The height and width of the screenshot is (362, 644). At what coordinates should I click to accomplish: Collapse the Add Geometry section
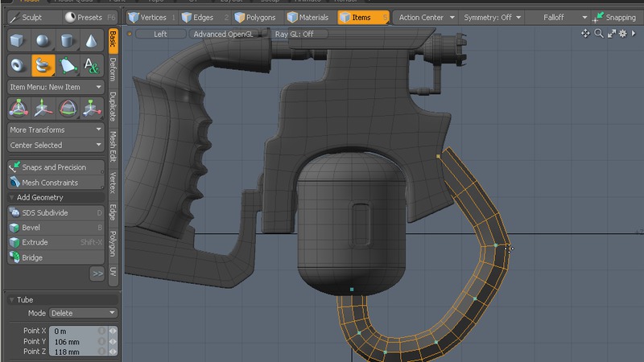(x=39, y=197)
